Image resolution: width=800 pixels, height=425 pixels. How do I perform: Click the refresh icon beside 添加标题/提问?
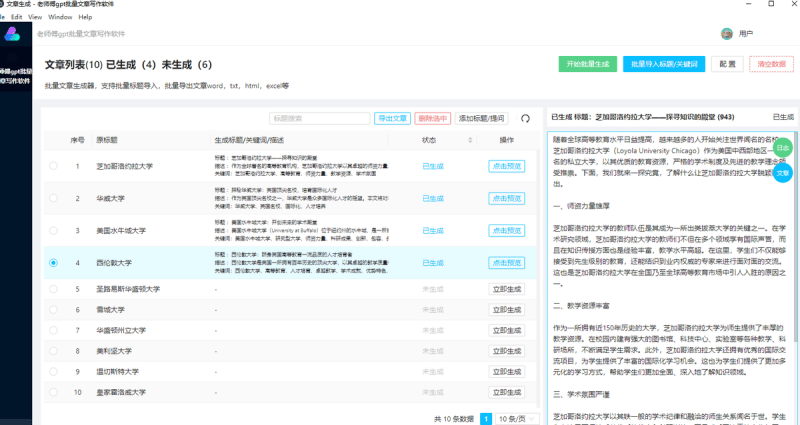(525, 118)
